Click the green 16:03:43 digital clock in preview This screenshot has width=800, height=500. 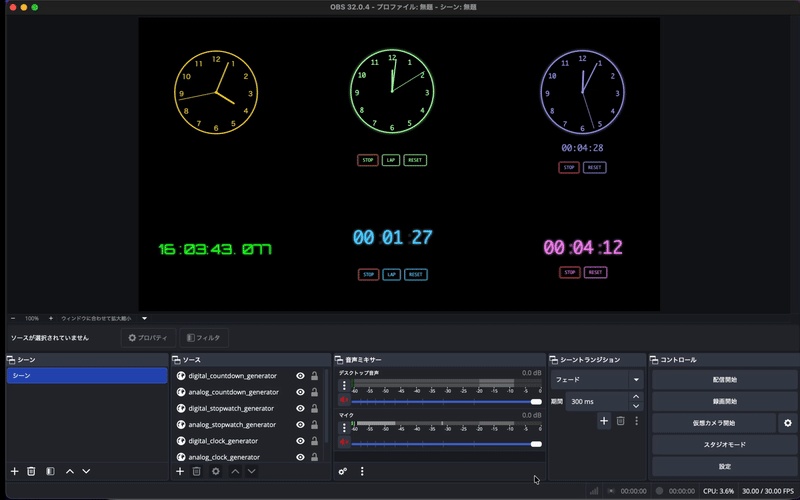(215, 249)
